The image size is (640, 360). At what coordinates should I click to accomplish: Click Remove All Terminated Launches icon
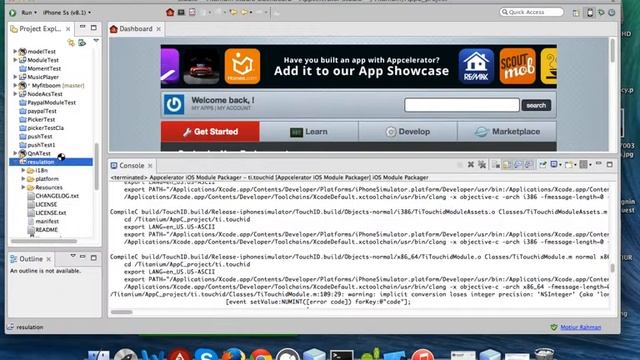pos(482,164)
